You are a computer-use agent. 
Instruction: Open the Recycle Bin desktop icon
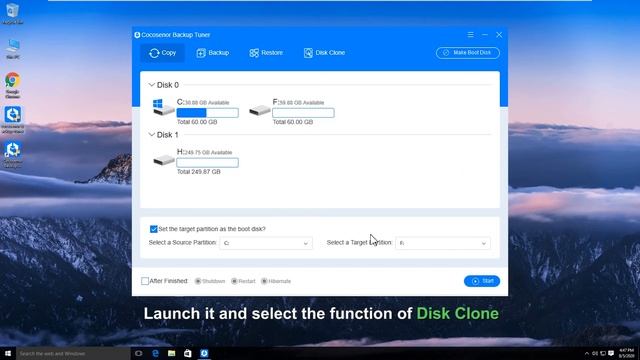point(13,13)
